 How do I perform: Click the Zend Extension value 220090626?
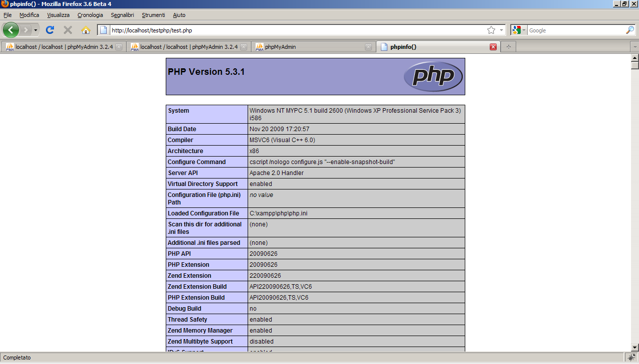click(x=265, y=276)
